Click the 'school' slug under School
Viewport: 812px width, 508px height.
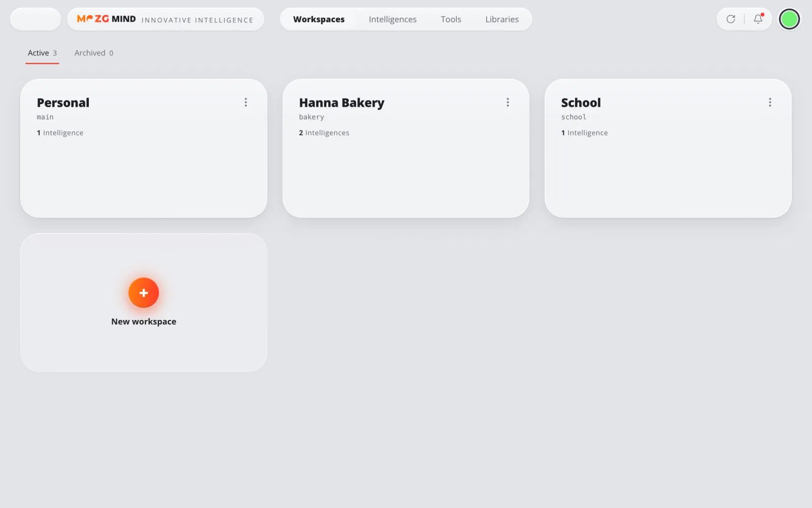click(x=573, y=117)
